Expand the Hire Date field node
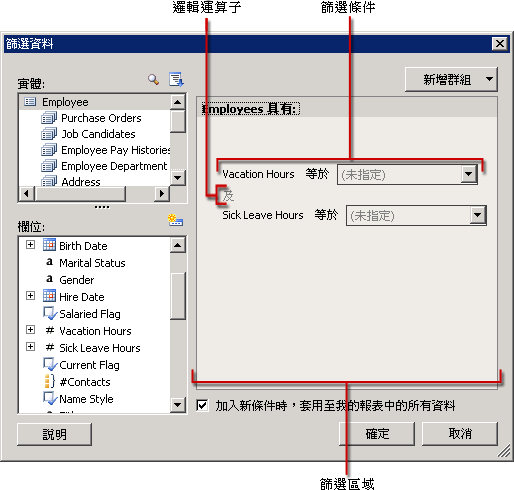 click(x=30, y=296)
